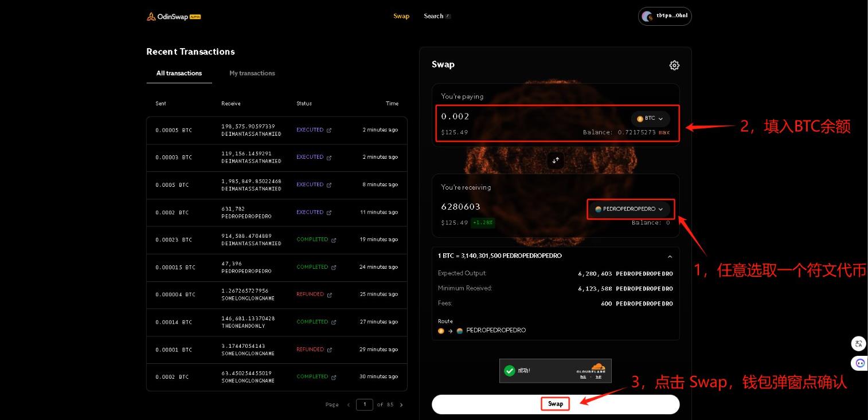This screenshot has width=868, height=420.
Task: Flip the pay and receive tokens
Action: click(556, 160)
